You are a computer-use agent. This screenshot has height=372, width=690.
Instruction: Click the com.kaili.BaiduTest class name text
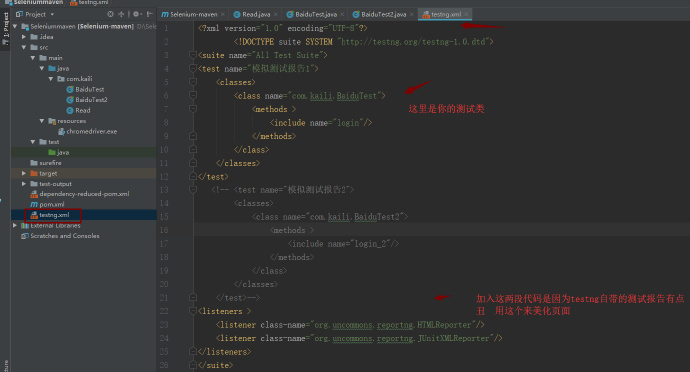[334, 96]
